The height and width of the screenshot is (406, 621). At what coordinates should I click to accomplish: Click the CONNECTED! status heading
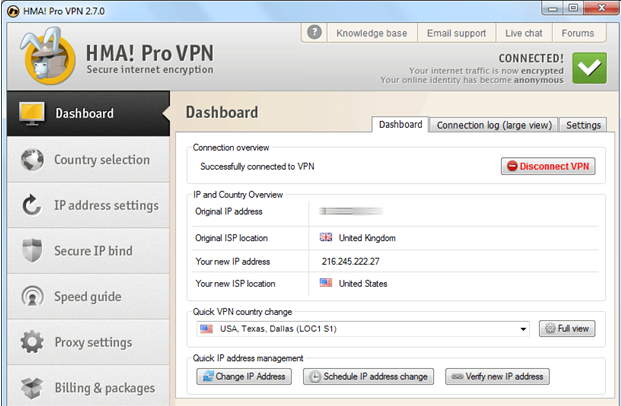pyautogui.click(x=531, y=58)
